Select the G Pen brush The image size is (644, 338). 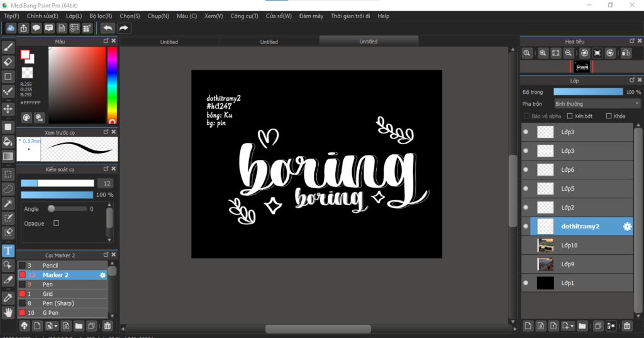pyautogui.click(x=62, y=313)
